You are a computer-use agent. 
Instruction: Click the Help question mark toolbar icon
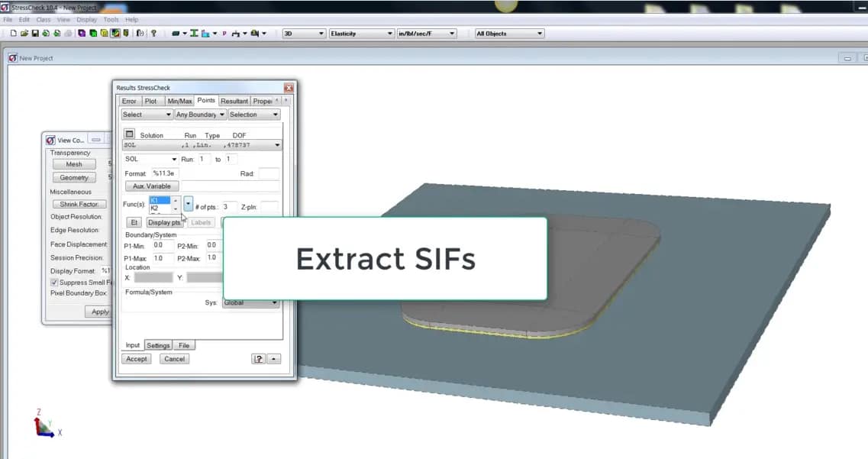154,34
